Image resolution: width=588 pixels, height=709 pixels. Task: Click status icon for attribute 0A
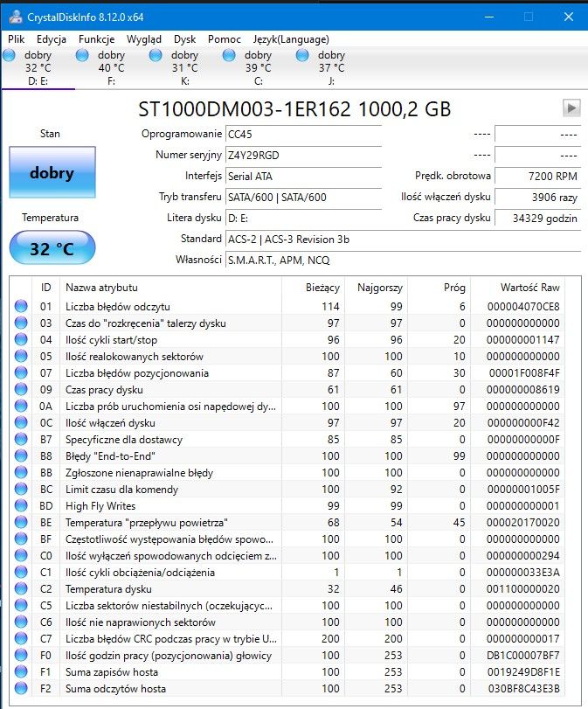tap(21, 406)
